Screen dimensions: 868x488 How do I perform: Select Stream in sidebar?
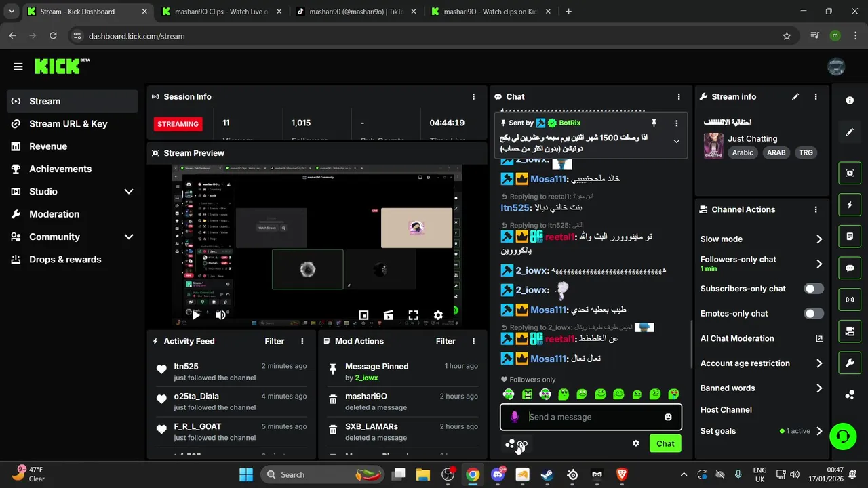[x=72, y=102]
